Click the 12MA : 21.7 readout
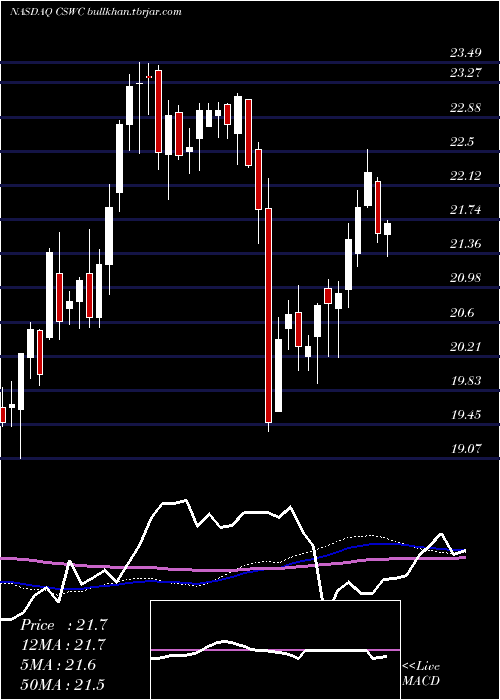 (64, 645)
